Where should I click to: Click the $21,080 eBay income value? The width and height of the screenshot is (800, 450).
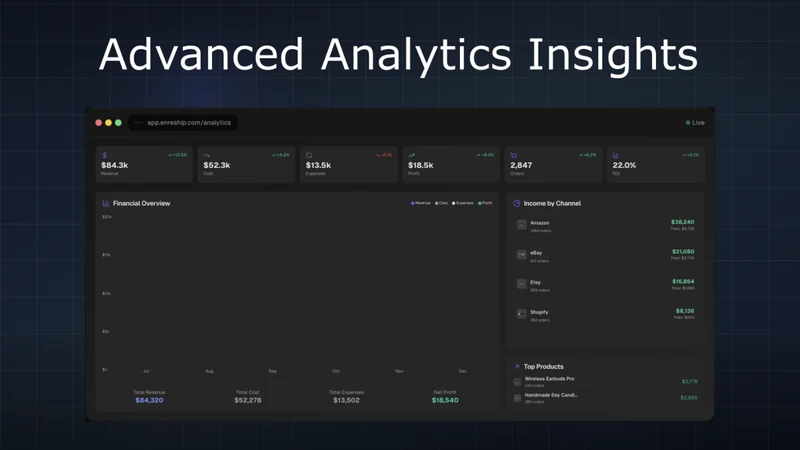pyautogui.click(x=683, y=252)
